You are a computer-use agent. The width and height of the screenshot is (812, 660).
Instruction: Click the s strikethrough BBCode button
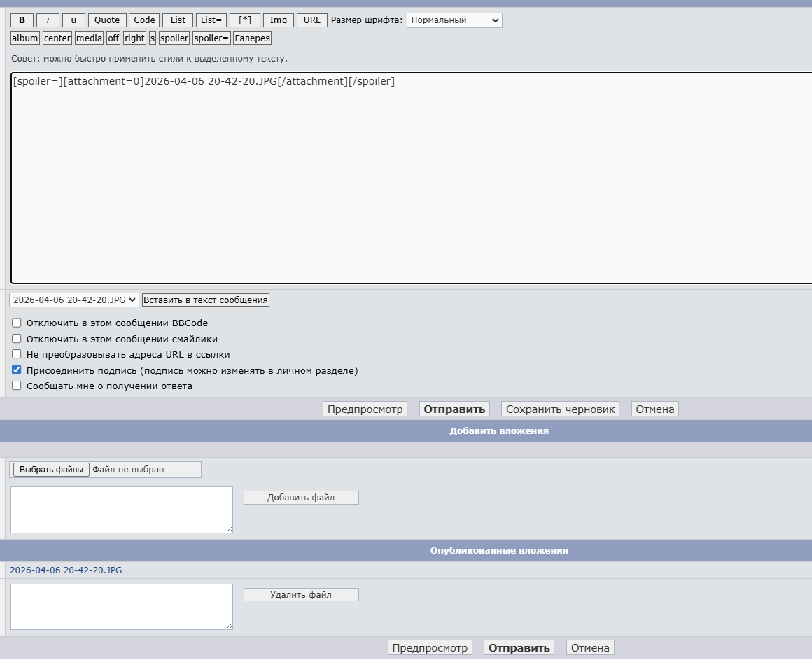(x=153, y=38)
